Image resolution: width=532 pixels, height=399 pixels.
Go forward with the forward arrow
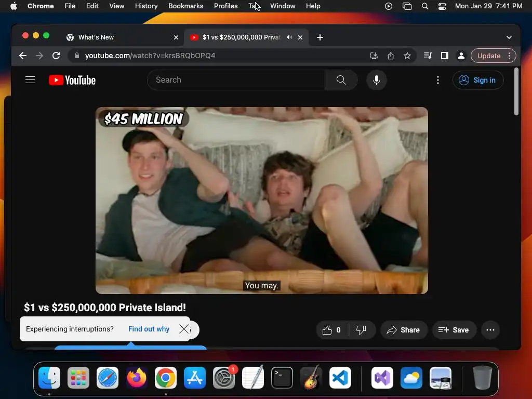(39, 56)
